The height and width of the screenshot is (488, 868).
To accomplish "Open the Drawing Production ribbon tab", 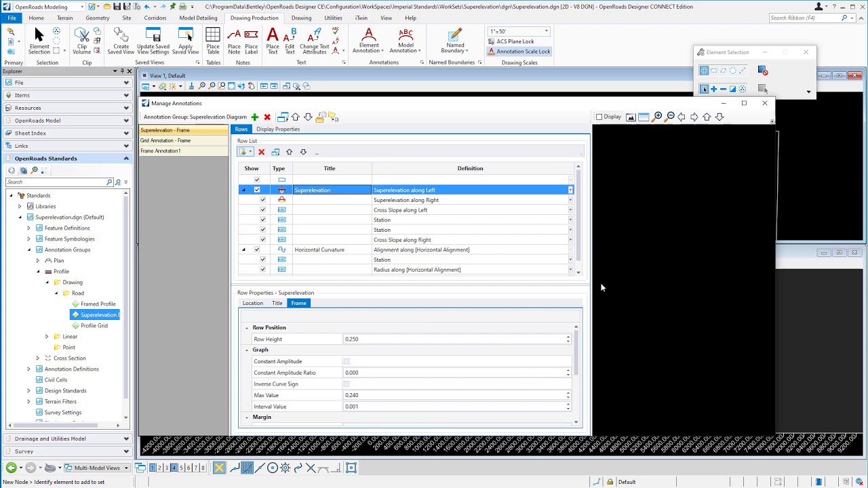I will tap(254, 18).
